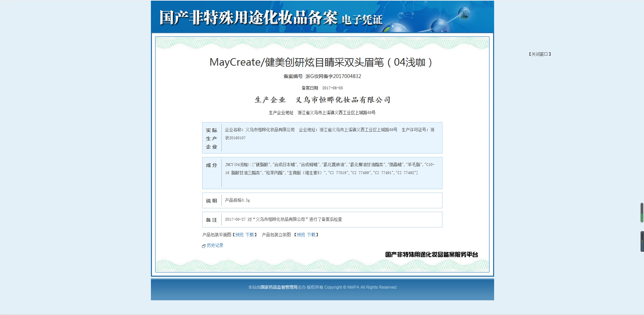Download the 产品包装立体图 image
The height and width of the screenshot is (315, 644).
point(311,235)
